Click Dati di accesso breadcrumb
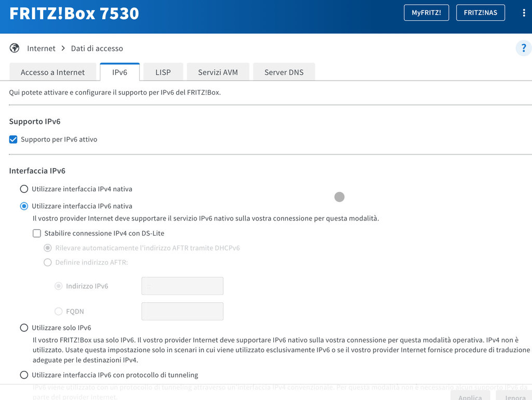The image size is (532, 400). pos(97,48)
